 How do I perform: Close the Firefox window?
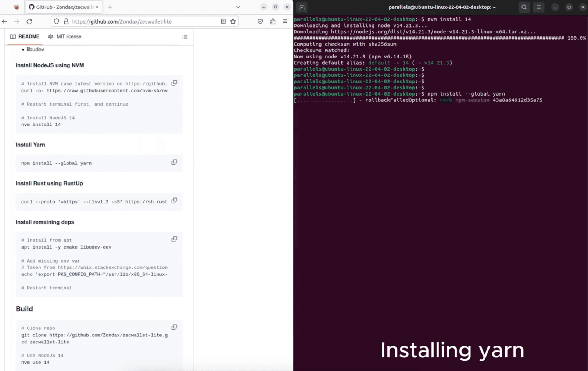287,7
